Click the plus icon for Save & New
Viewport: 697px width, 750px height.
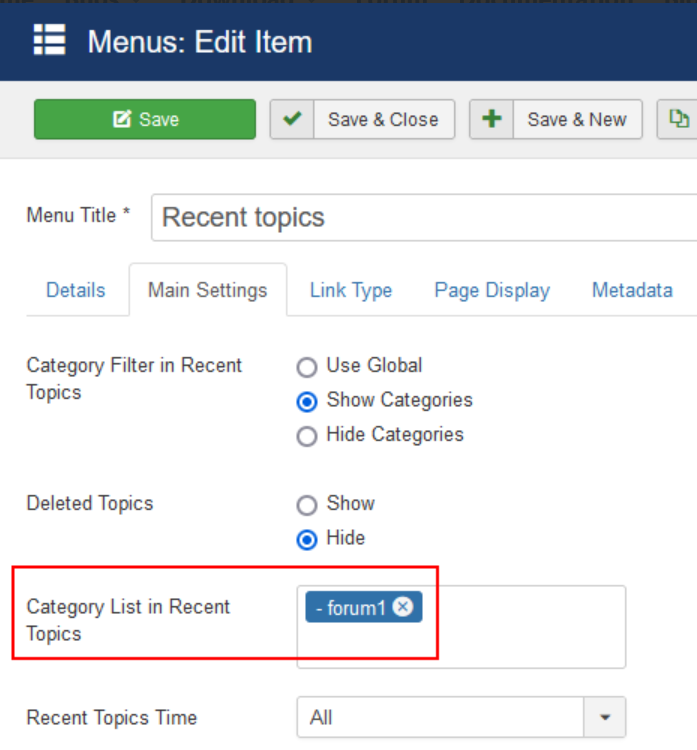(491, 119)
